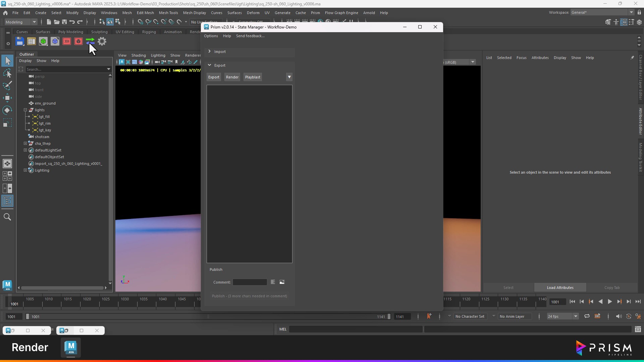Open the Modeling menu set dropdown
644x362 pixels.
point(21,22)
